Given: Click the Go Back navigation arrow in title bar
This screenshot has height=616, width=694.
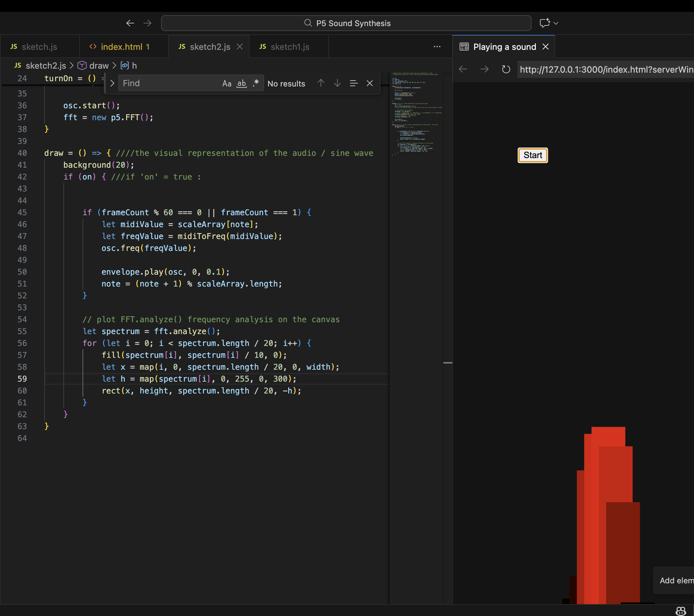Looking at the screenshot, I should point(130,23).
